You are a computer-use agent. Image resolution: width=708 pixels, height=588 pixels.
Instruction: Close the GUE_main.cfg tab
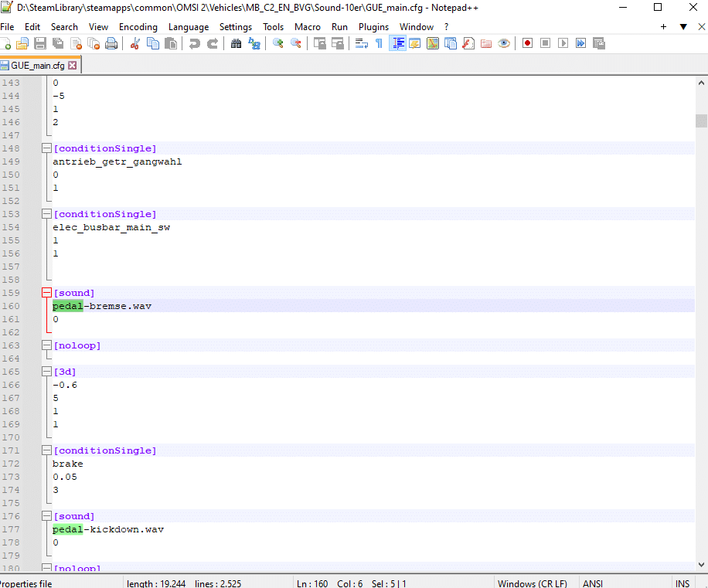tap(73, 66)
